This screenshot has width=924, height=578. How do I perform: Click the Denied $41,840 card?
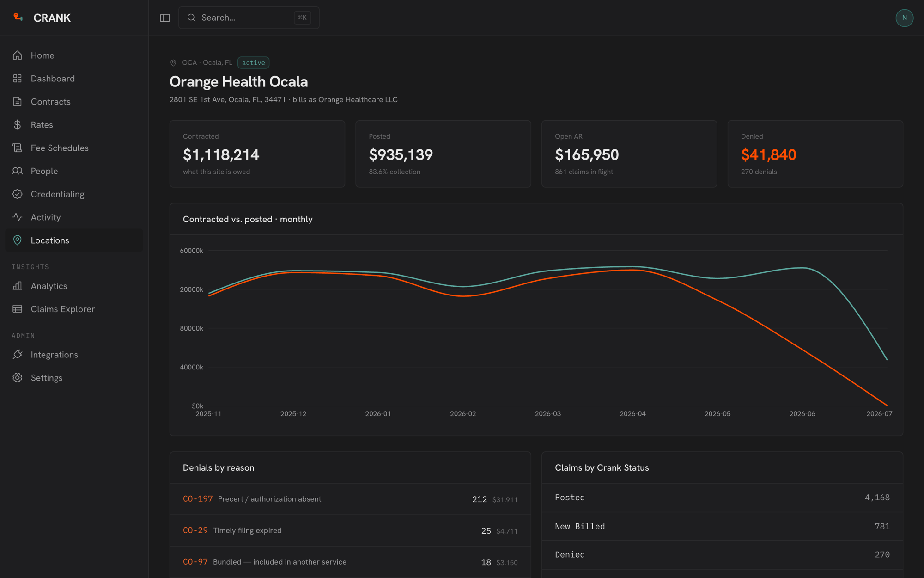tap(815, 154)
